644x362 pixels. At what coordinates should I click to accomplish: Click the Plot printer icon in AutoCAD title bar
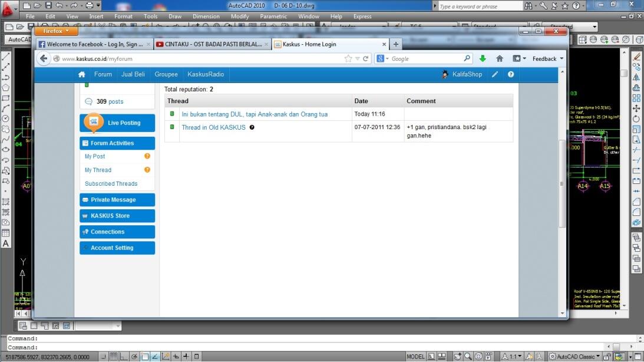(x=90, y=5)
